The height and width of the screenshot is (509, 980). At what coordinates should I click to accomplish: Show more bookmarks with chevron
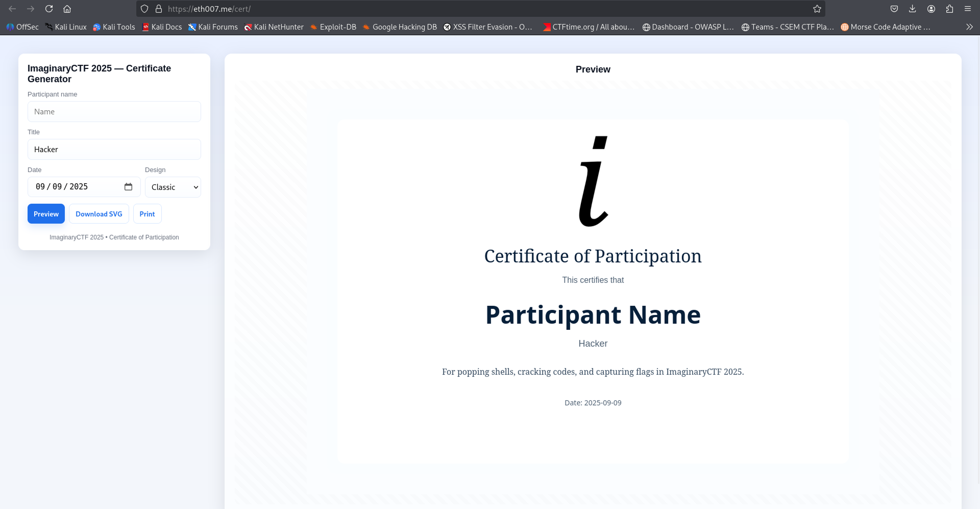pyautogui.click(x=969, y=27)
